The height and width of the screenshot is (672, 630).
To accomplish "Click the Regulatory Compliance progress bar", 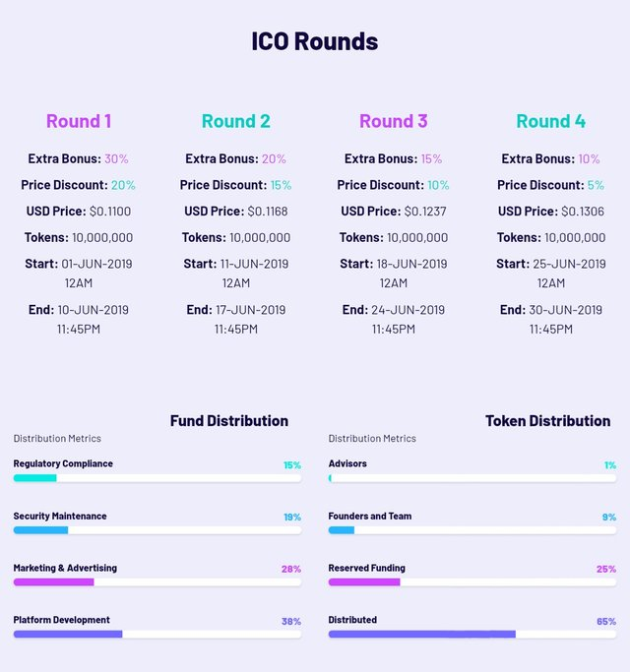I will pyautogui.click(x=157, y=478).
